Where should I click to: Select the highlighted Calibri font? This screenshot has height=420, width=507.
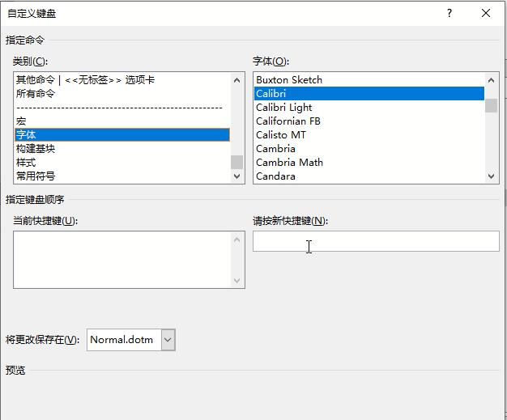click(x=369, y=94)
